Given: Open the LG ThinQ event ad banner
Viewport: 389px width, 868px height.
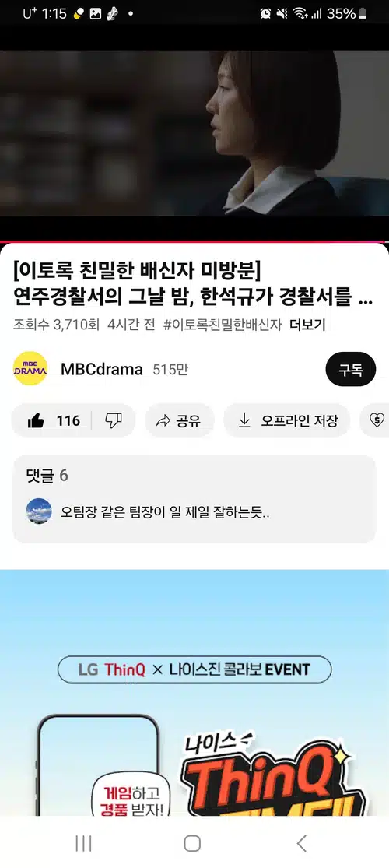Looking at the screenshot, I should pyautogui.click(x=194, y=693).
